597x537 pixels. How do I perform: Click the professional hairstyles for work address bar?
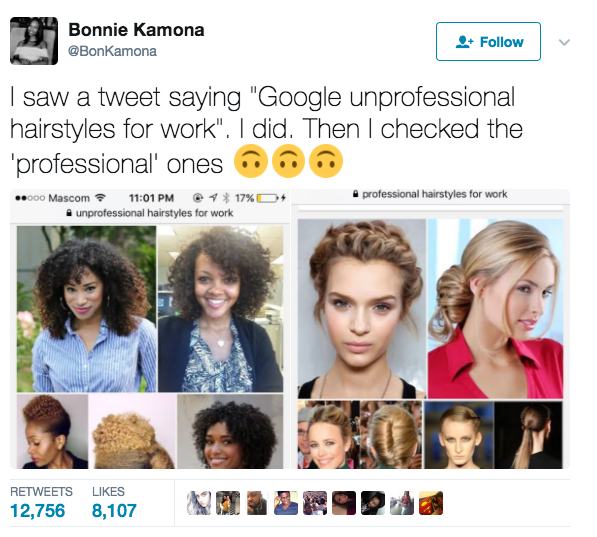coord(431,194)
